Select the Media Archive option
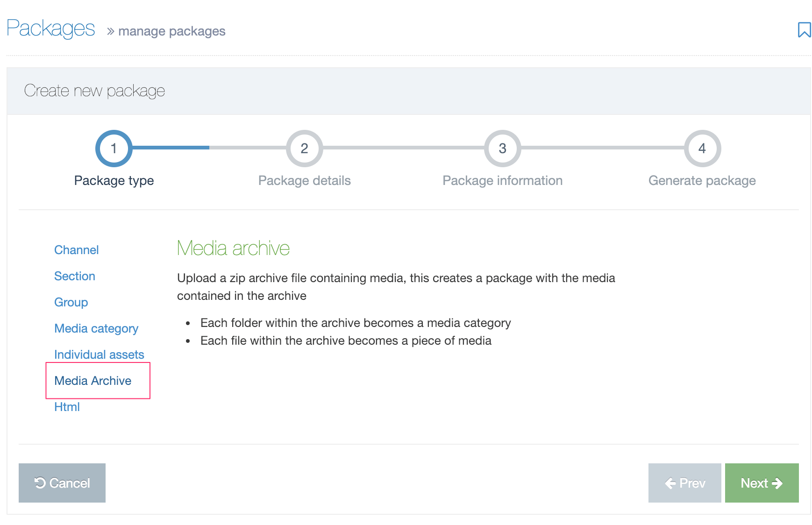Screen dimensions: 812x525 point(93,381)
